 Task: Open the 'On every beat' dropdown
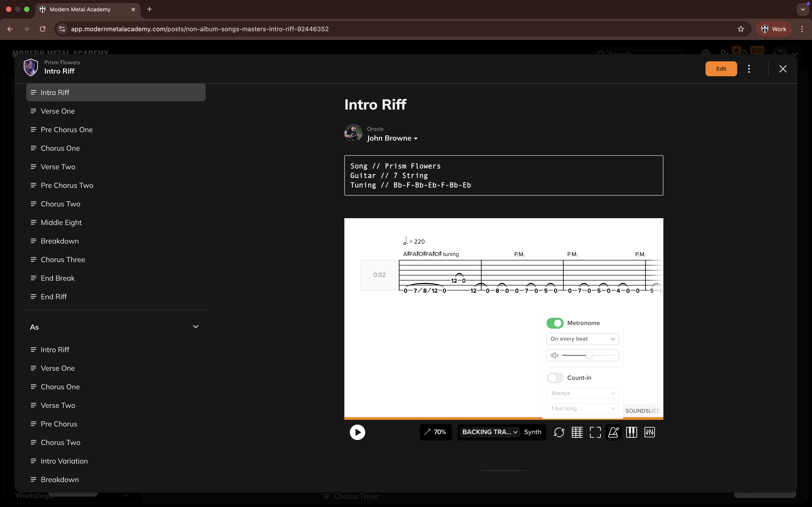(582, 339)
